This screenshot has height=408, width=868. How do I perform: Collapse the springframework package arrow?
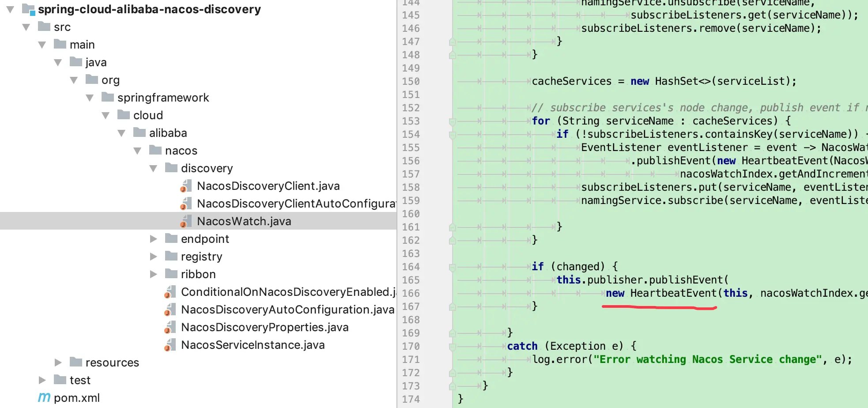90,98
